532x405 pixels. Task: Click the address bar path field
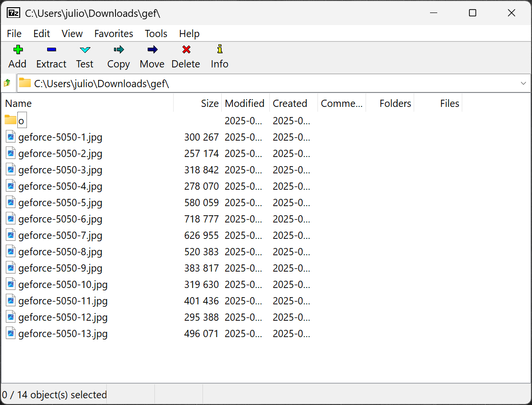tap(274, 83)
